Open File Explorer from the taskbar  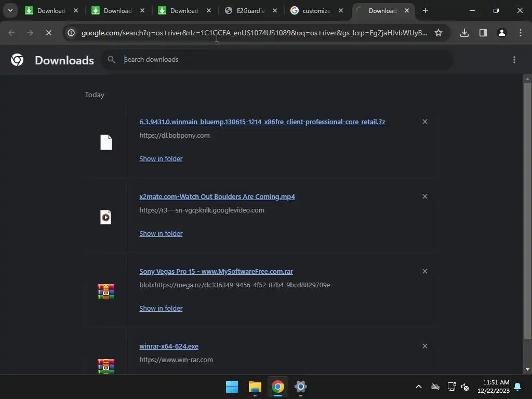click(x=255, y=387)
